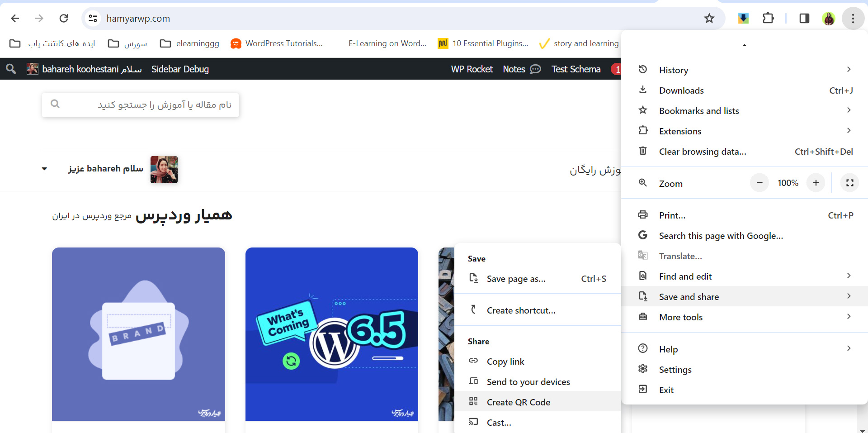Click Translate in the Chrome menu

click(745, 256)
